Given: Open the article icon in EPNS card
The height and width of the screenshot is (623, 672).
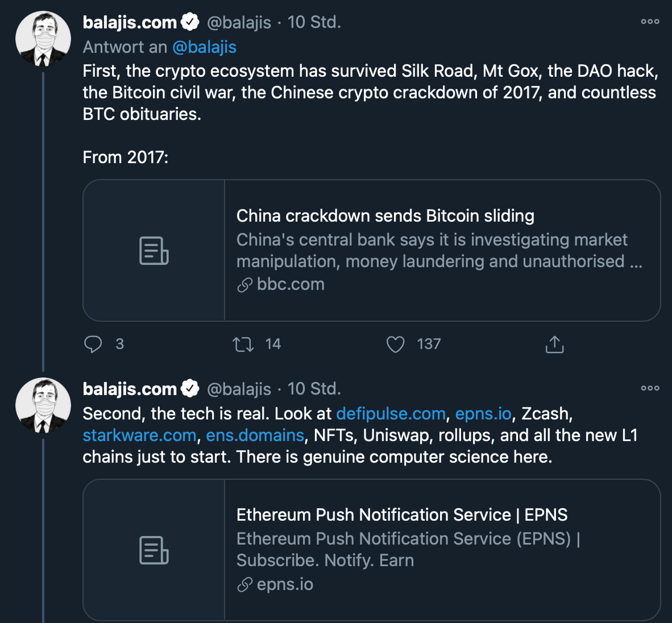Looking at the screenshot, I should [x=154, y=550].
